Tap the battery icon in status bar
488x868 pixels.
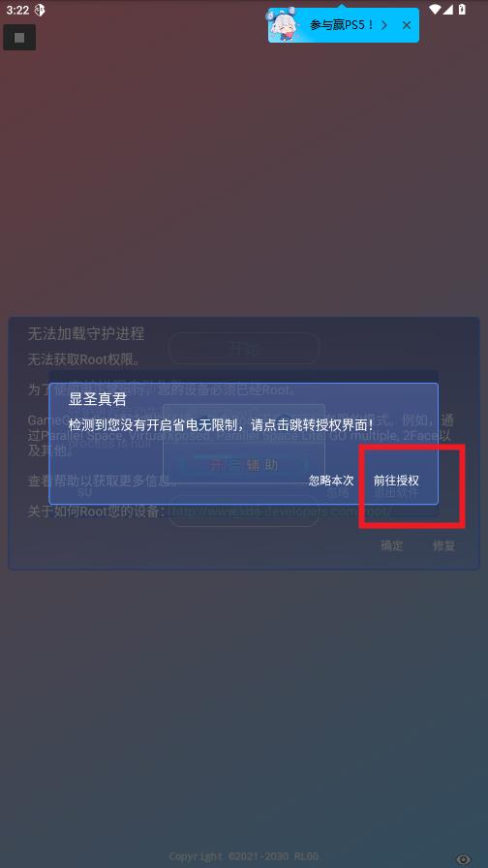[x=462, y=10]
